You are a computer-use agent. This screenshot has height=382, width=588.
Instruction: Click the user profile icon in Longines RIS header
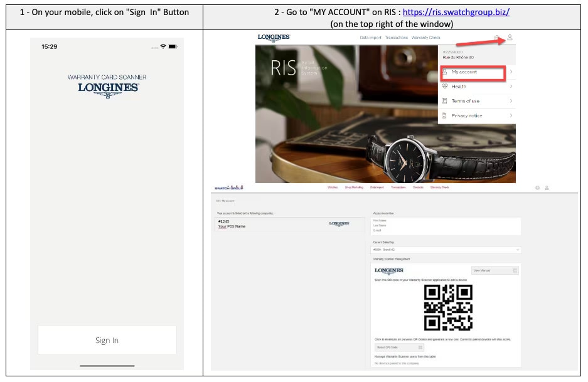tap(510, 38)
